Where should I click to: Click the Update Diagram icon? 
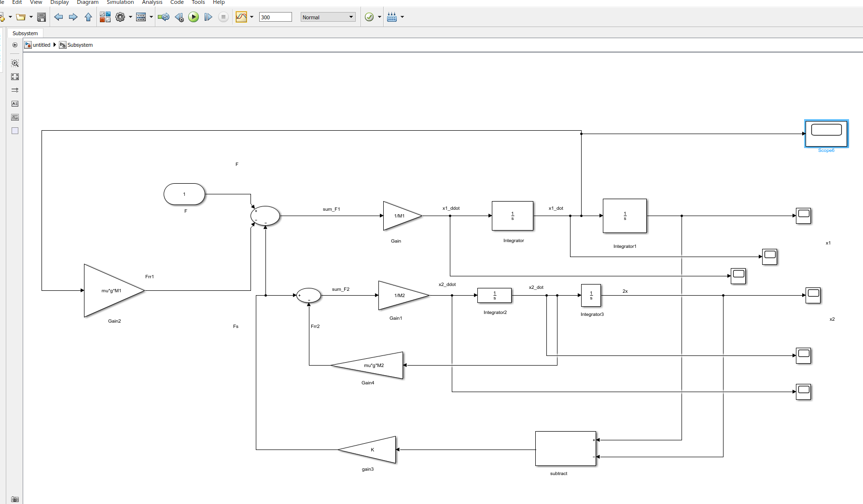click(164, 17)
